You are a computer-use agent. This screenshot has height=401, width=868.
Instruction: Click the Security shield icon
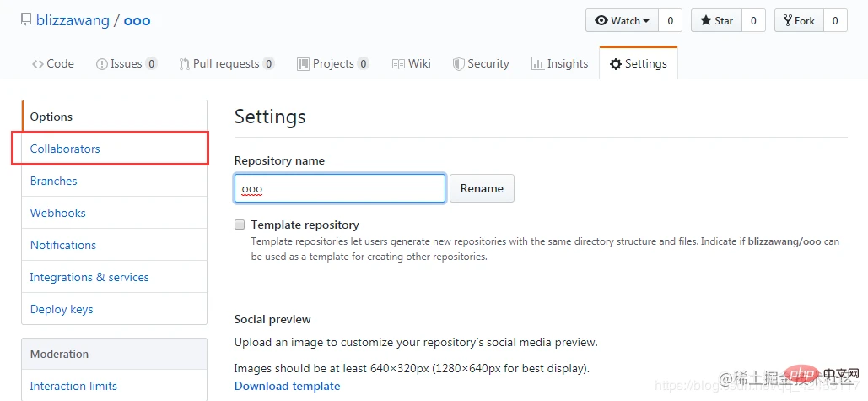[x=459, y=64]
